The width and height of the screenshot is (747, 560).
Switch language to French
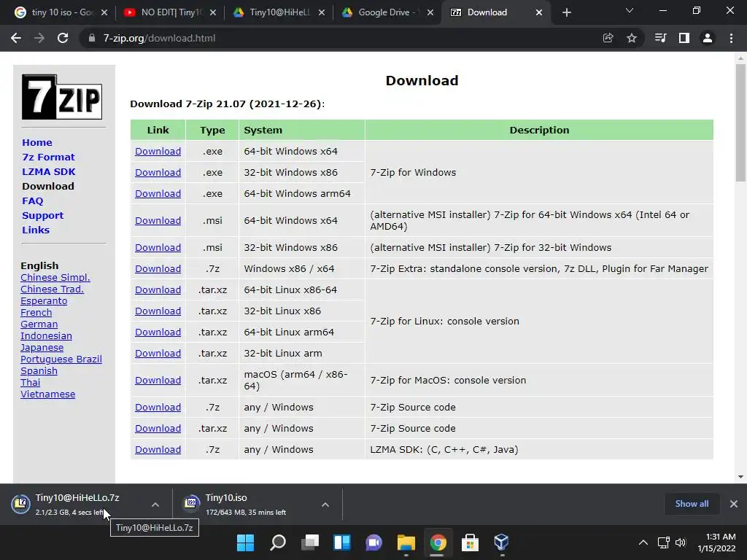point(36,312)
